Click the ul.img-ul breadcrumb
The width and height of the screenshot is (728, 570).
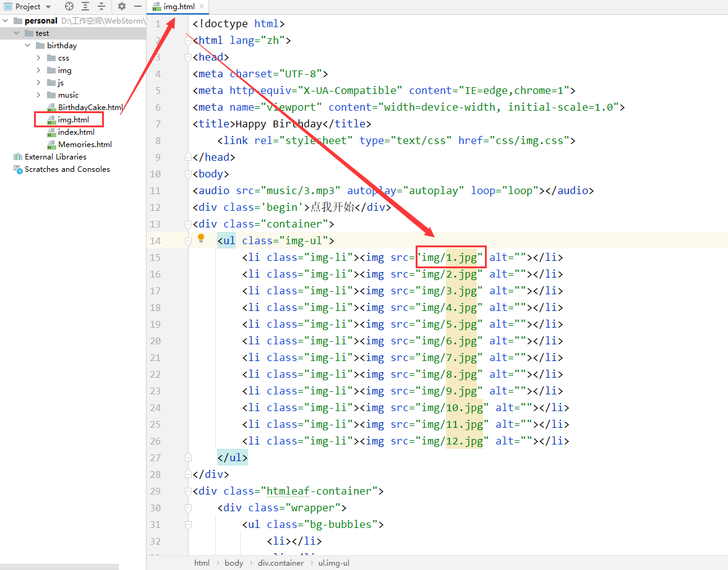pos(334,563)
